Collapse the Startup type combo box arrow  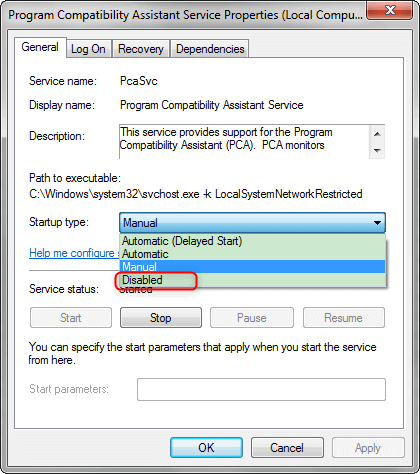point(377,223)
